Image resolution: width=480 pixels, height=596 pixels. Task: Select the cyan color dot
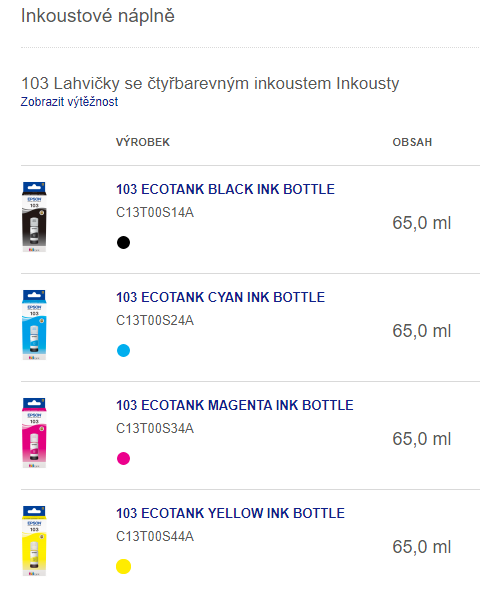tap(123, 350)
